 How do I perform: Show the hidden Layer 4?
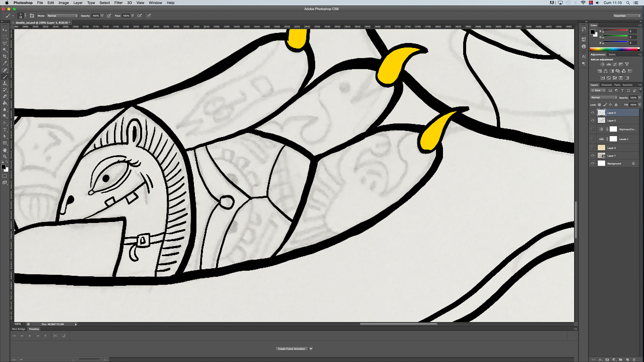593,148
